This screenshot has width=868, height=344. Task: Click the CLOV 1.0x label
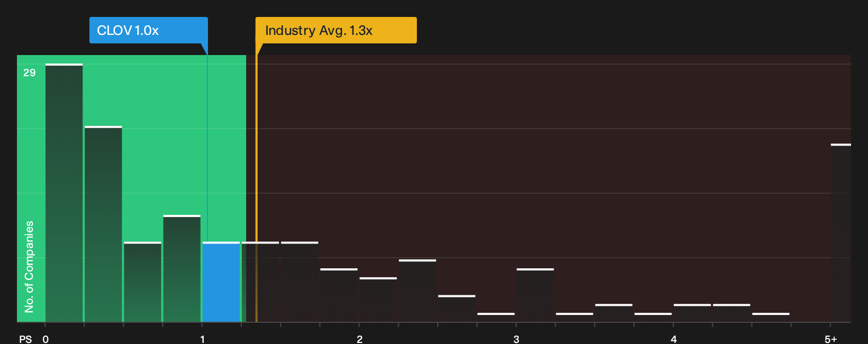tap(149, 30)
